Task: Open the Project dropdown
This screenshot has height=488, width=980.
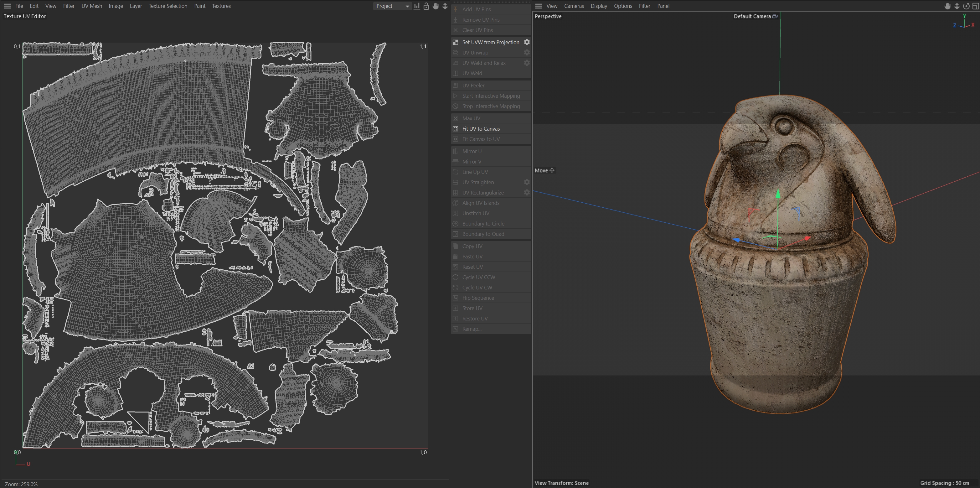Action: pos(392,6)
